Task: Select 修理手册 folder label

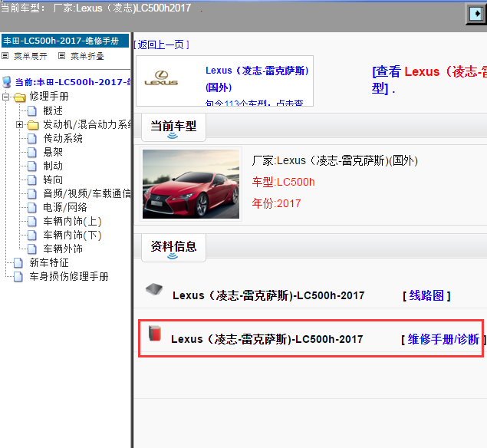Action: 49,97
